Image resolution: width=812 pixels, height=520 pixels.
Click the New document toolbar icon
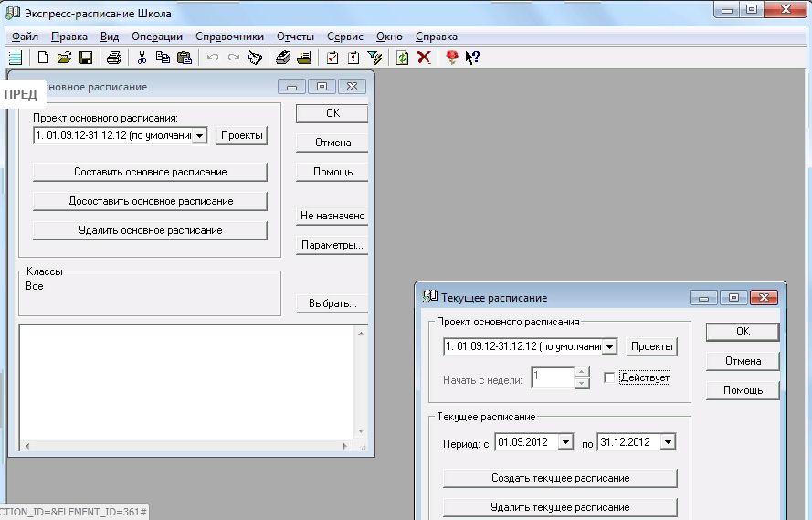tap(43, 58)
